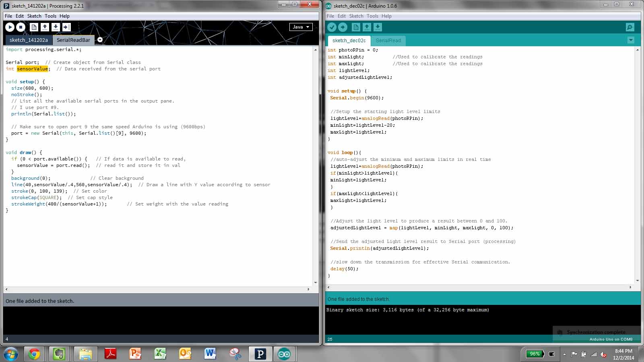Open the clock showing 8:44 PM
The width and height of the screenshot is (644, 362).
[623, 354]
